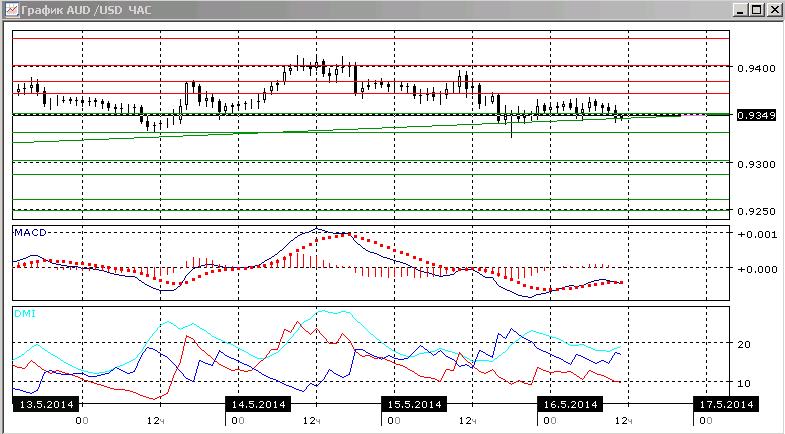Click the 0.9400 price axis label
This screenshot has height=434, width=785.
coord(756,68)
